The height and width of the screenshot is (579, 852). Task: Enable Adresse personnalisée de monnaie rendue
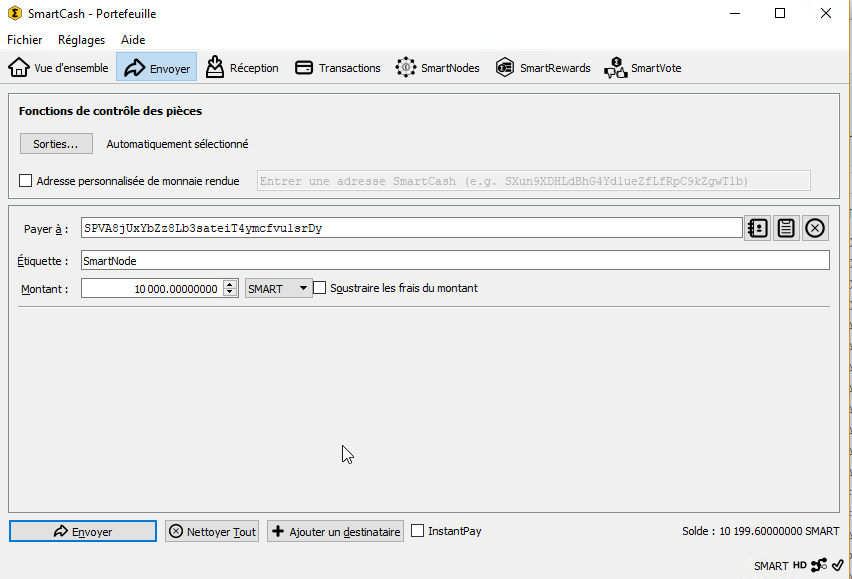click(26, 181)
